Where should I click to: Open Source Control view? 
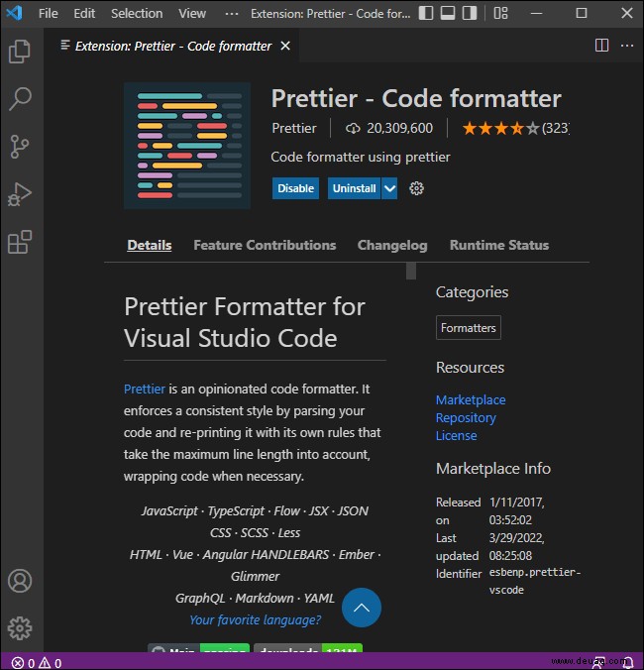[20, 147]
